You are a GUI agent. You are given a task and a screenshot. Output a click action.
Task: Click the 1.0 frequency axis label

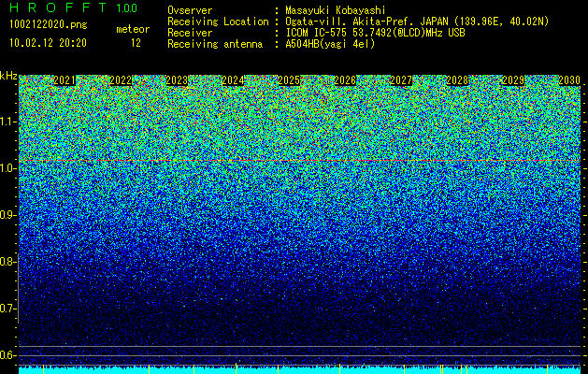pyautogui.click(x=7, y=168)
